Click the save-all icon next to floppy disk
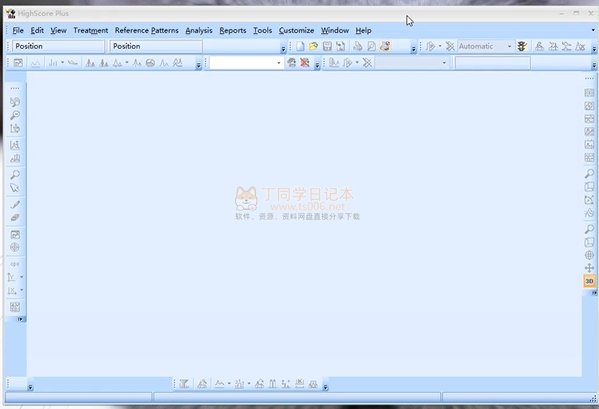This screenshot has height=409, width=599. click(x=340, y=46)
